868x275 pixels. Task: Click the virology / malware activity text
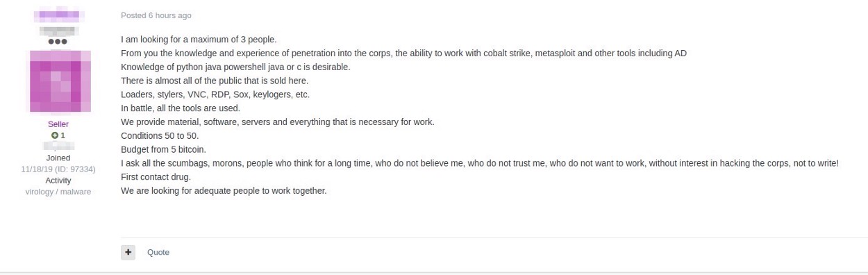click(58, 192)
